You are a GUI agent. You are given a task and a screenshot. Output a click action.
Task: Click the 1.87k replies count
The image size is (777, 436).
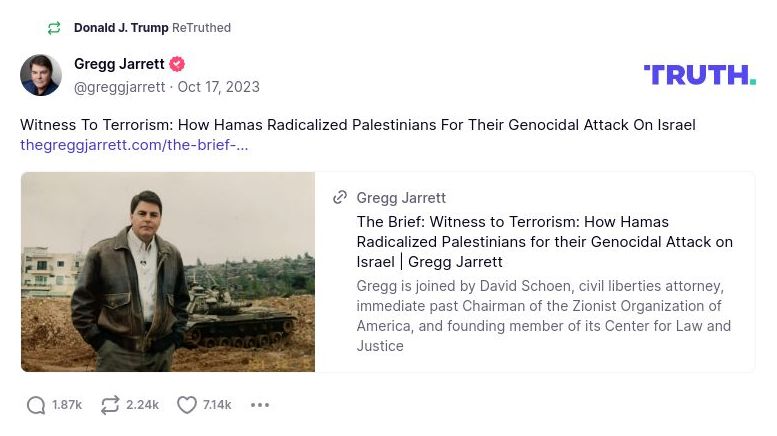click(67, 405)
